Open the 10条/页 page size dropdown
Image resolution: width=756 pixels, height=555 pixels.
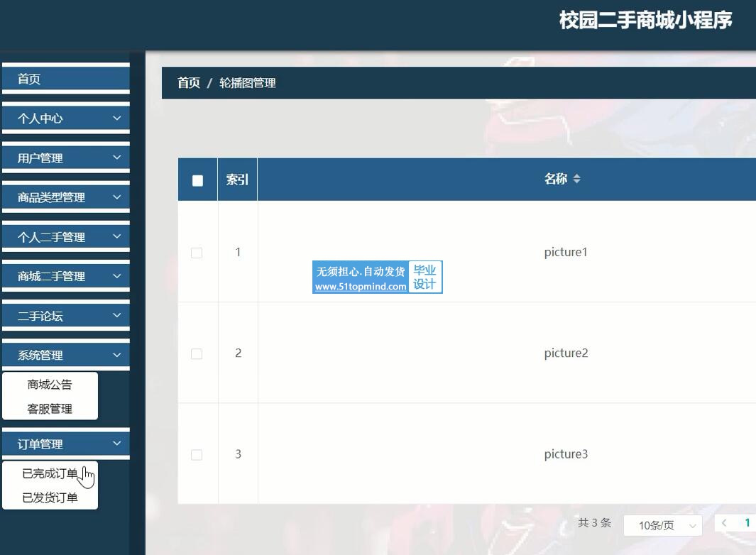click(x=662, y=525)
